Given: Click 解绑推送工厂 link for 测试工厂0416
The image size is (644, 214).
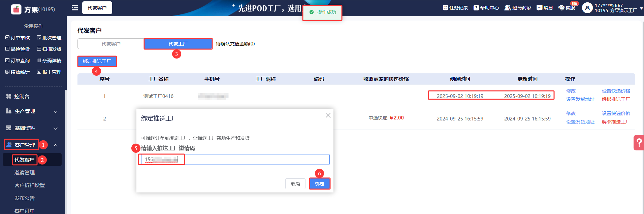Looking at the screenshot, I should 616,99.
